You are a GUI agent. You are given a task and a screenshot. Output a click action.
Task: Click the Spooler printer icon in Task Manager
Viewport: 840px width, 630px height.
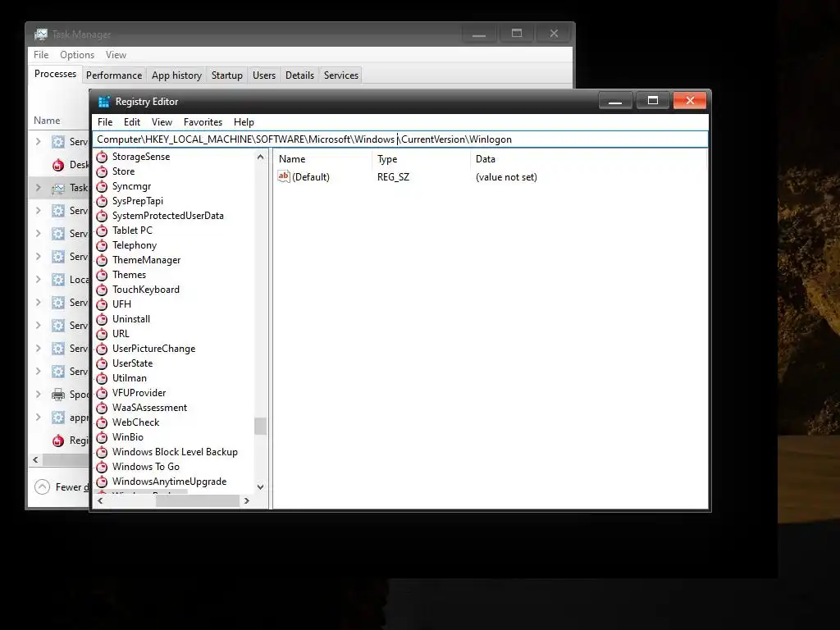pos(58,395)
